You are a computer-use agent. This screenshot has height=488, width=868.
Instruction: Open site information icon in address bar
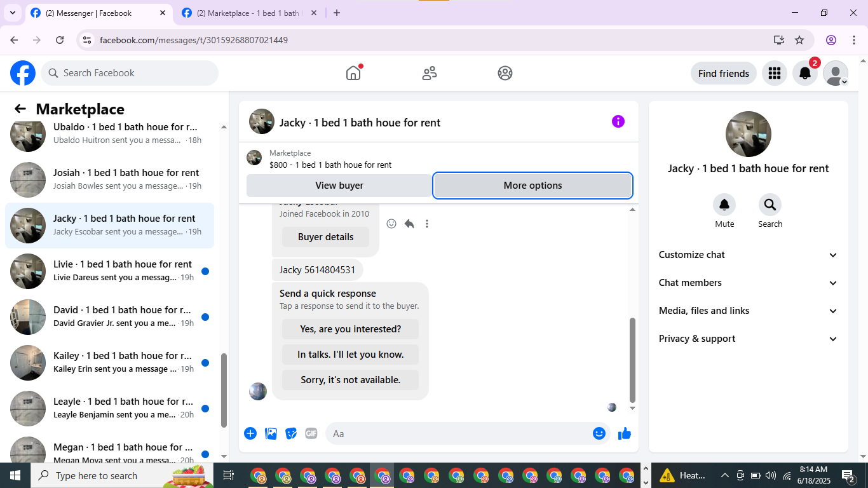tap(88, 40)
